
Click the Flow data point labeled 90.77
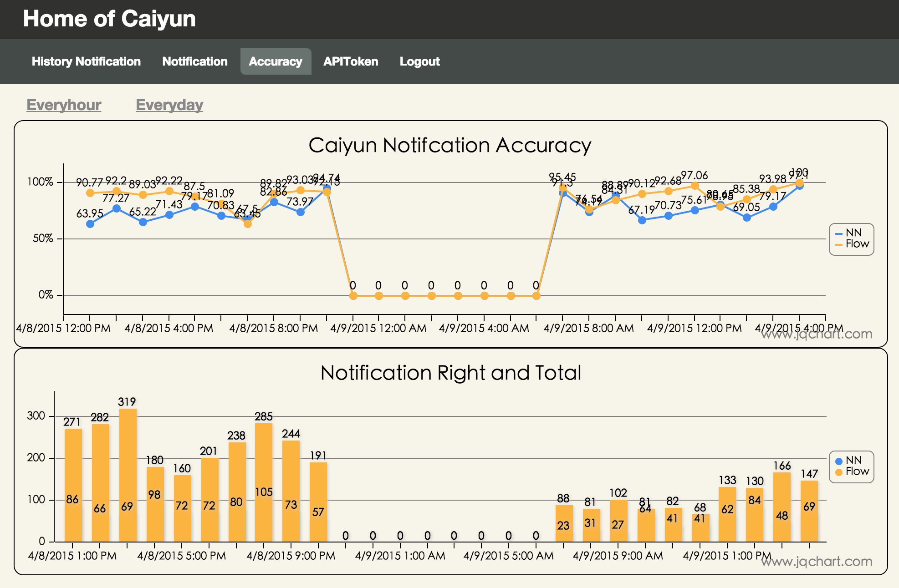click(90, 193)
